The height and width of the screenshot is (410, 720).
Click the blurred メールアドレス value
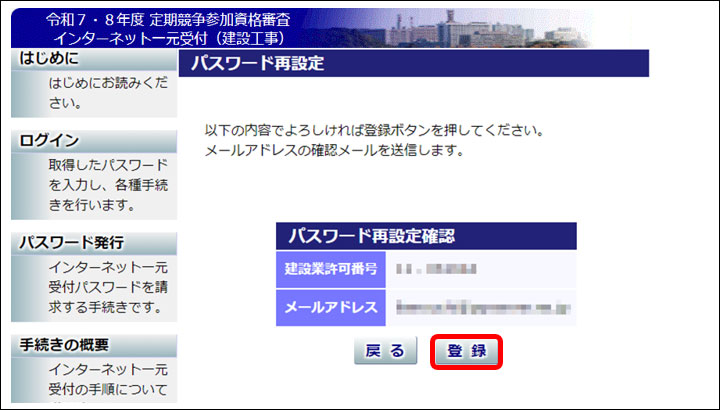482,307
